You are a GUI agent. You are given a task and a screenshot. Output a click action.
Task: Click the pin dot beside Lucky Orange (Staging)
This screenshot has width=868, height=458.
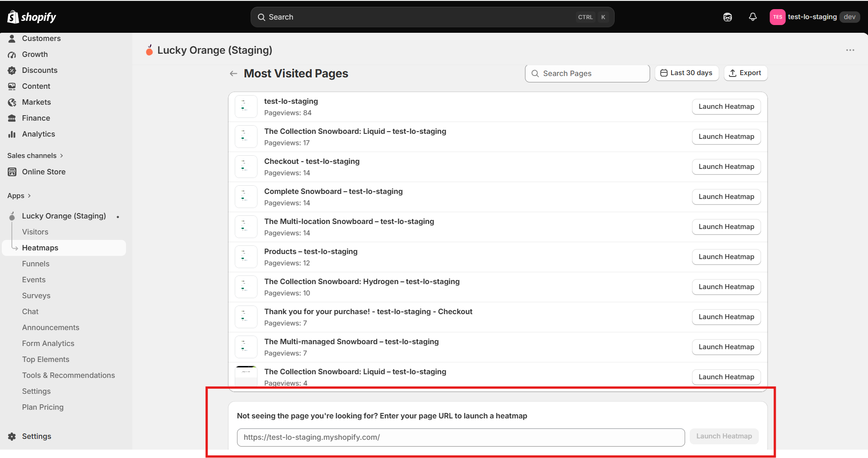pos(118,217)
